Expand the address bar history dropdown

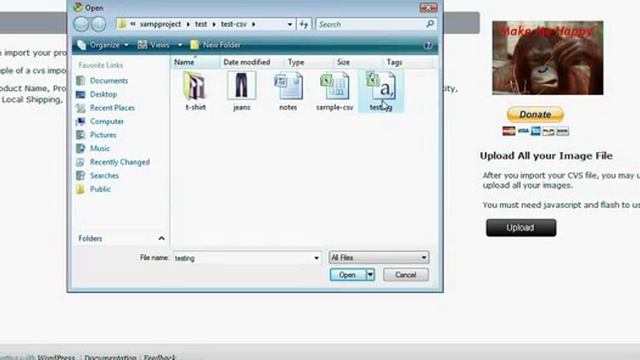point(290,24)
